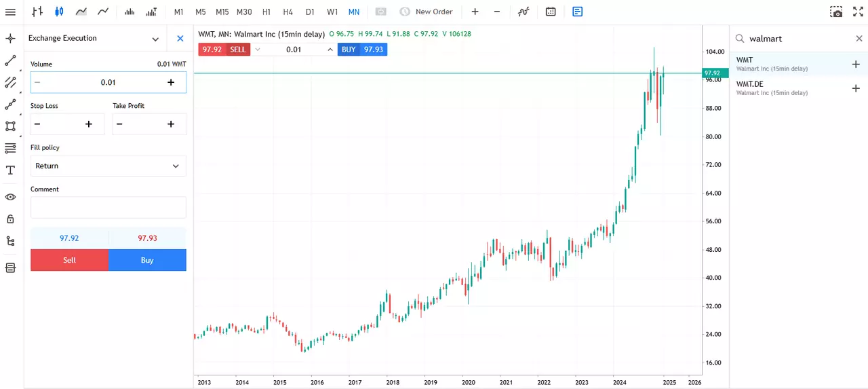The width and height of the screenshot is (868, 389).
Task: Open the indicators list icon
Action: point(524,12)
